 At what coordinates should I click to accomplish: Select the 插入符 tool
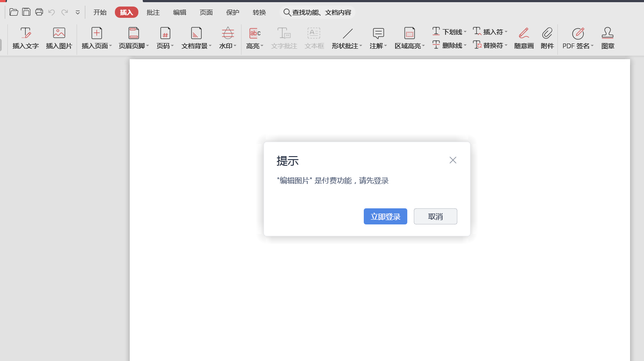click(x=490, y=32)
